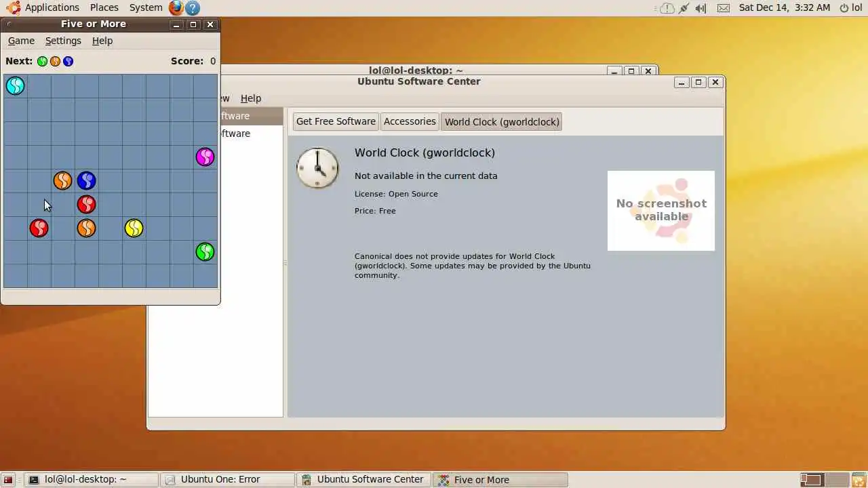
Task: Pick the green ball on the game board
Action: point(205,251)
